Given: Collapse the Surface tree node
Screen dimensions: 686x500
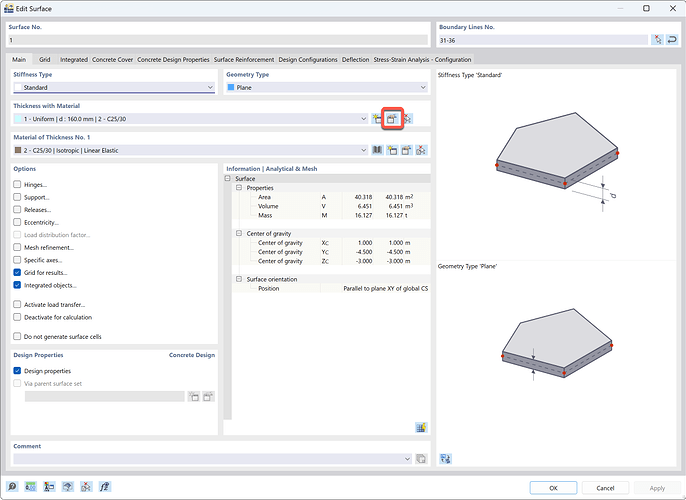Looking at the screenshot, I should tap(228, 178).
